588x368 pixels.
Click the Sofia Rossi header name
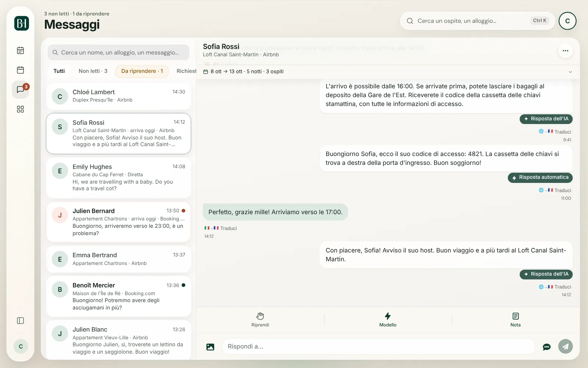coord(221,47)
